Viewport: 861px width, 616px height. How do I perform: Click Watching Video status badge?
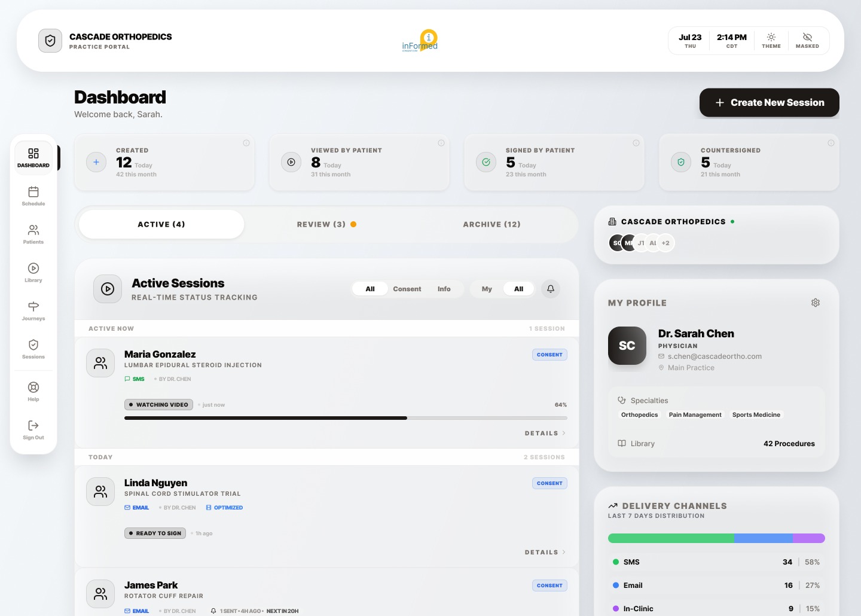(x=158, y=405)
